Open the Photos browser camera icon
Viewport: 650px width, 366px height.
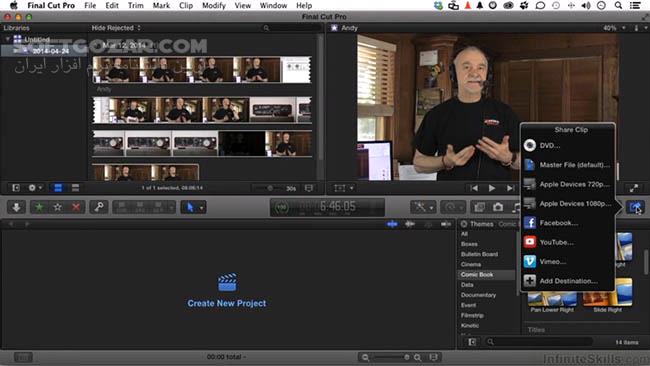pyautogui.click(x=498, y=207)
